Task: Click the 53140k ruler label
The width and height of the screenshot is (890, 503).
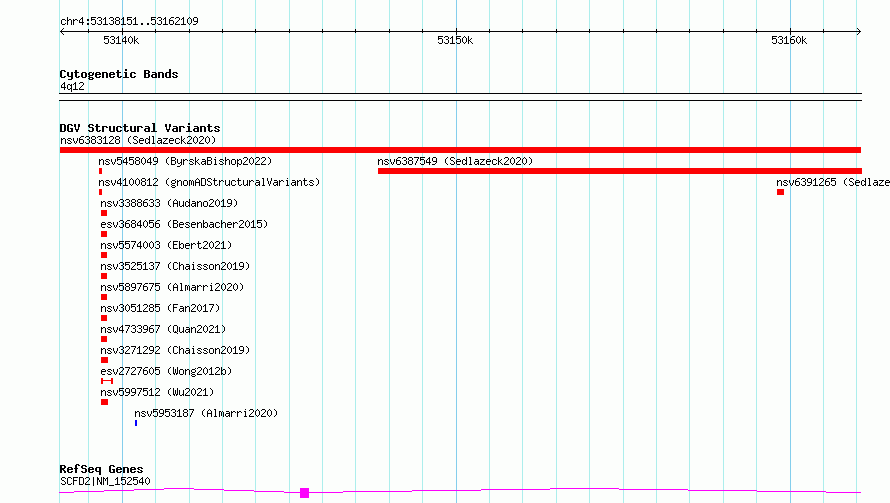Action: [121, 40]
